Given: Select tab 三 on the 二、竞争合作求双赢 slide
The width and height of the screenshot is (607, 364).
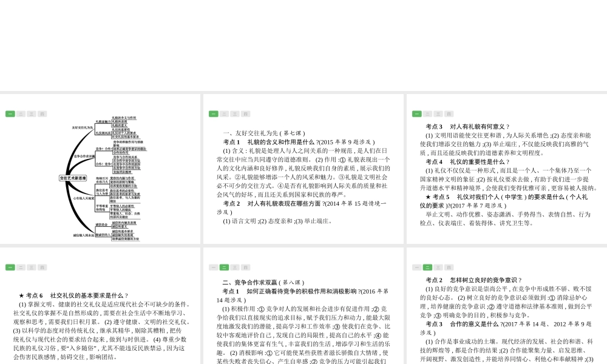Looking at the screenshot, I should 235,268.
